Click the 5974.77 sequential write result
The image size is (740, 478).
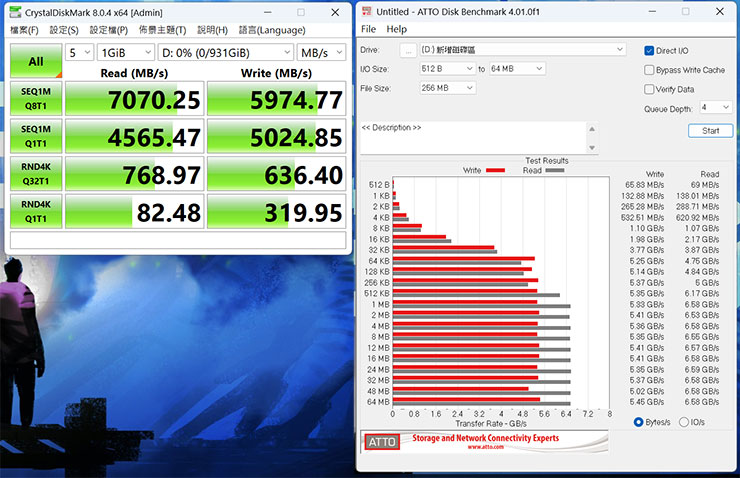(x=277, y=99)
